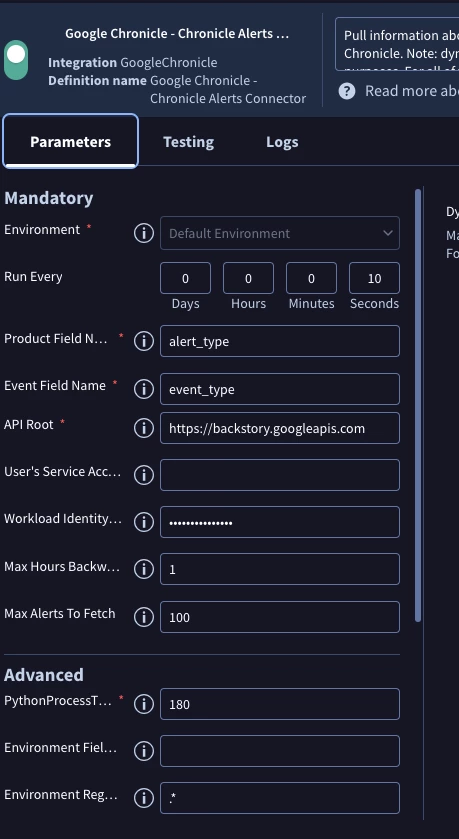This screenshot has height=839, width=459.
Task: Click the connector description text box
Action: click(397, 44)
